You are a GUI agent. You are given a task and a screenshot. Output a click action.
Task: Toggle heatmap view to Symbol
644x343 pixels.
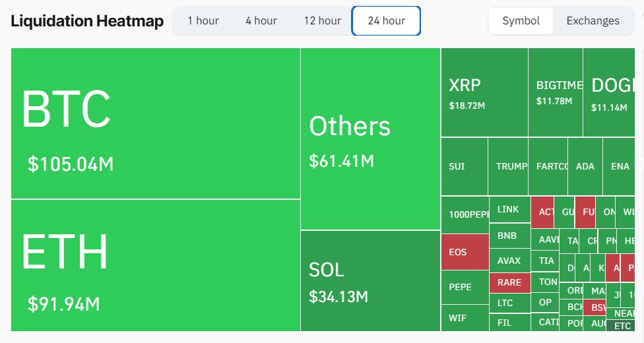point(521,20)
